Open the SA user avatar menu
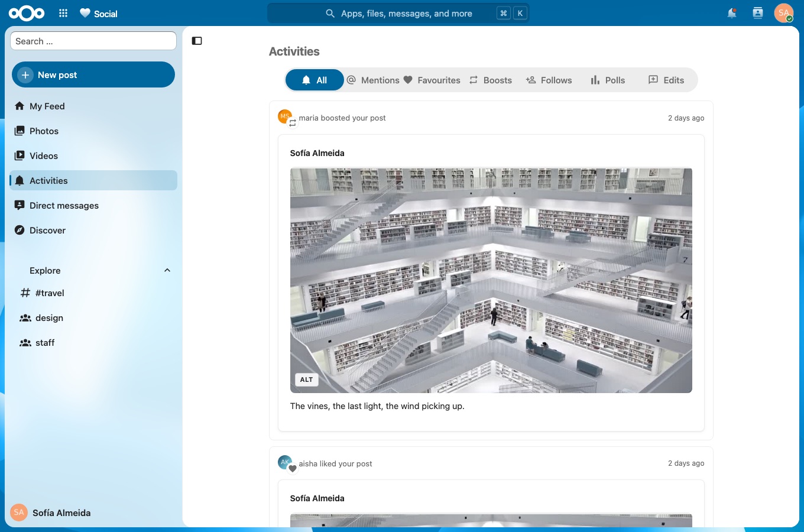The image size is (804, 532). (x=784, y=13)
